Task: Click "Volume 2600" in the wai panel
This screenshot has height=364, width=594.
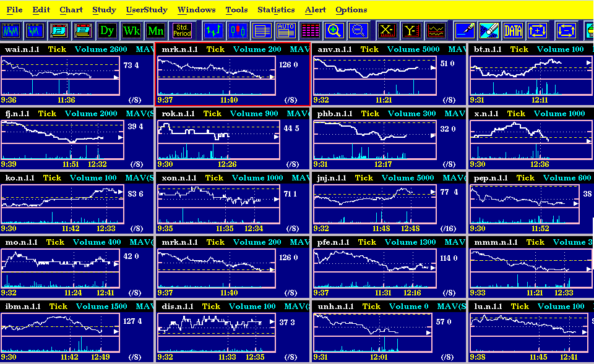Action: (x=101, y=49)
